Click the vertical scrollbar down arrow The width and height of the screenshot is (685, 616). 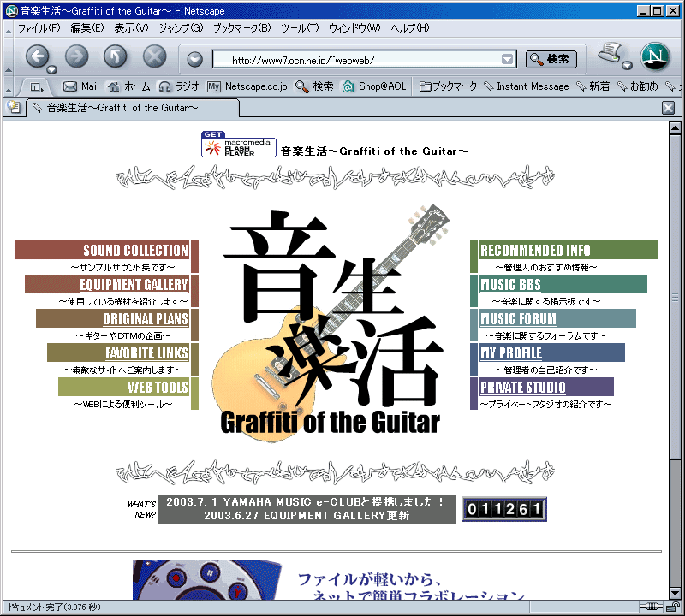point(675,593)
